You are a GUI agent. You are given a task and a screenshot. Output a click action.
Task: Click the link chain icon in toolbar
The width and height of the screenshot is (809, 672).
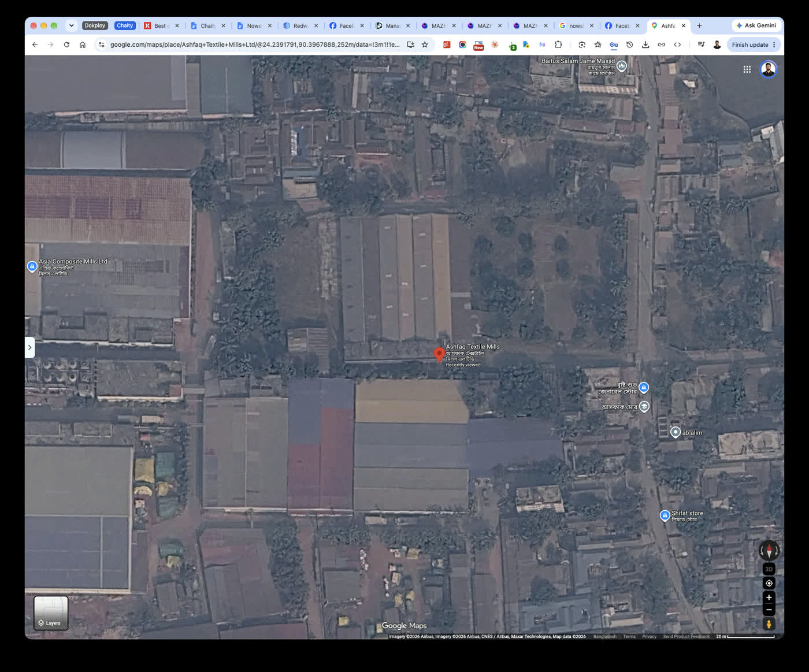point(662,44)
